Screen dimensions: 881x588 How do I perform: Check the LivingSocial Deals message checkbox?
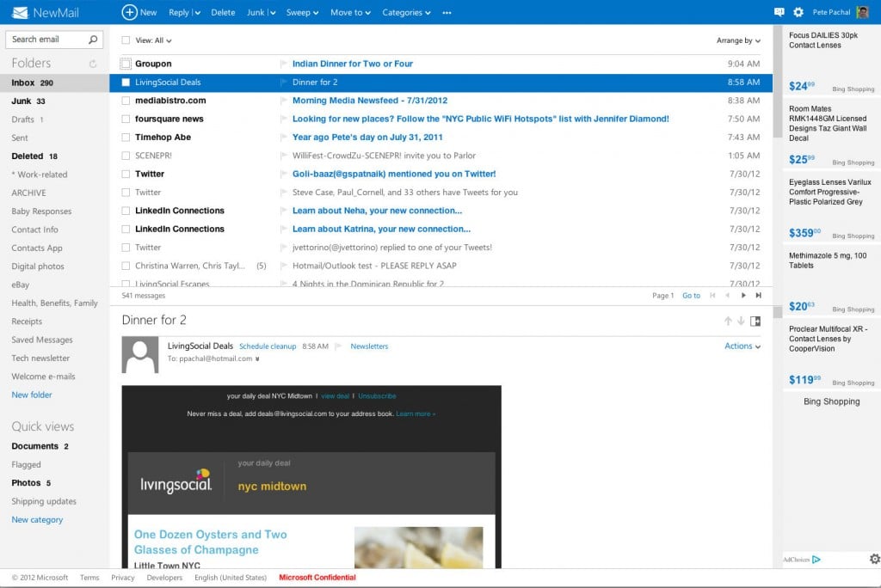126,83
